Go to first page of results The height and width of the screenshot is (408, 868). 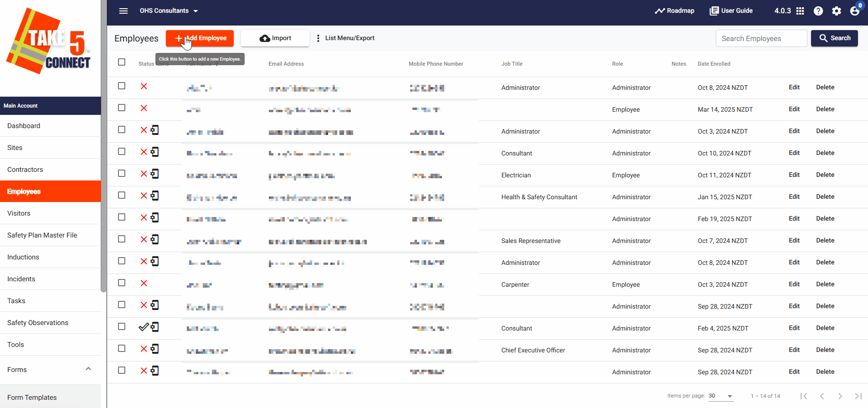(804, 396)
